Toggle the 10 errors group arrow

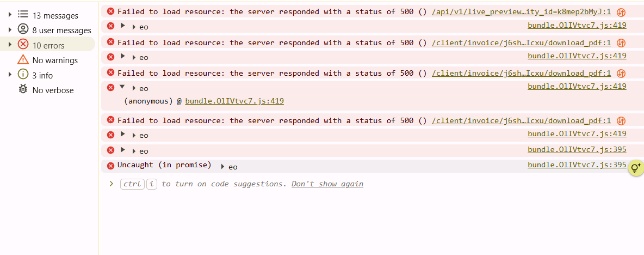point(10,45)
